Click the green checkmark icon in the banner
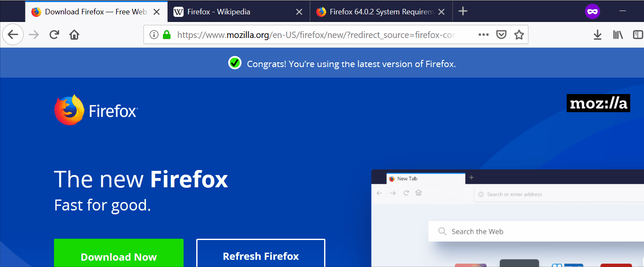Viewport: 644px width, 267px height. 235,63
